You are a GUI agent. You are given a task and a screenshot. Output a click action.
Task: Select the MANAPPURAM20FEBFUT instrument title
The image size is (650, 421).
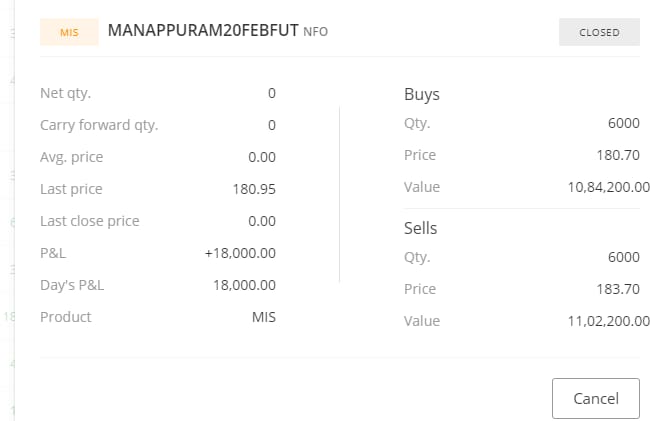point(202,31)
